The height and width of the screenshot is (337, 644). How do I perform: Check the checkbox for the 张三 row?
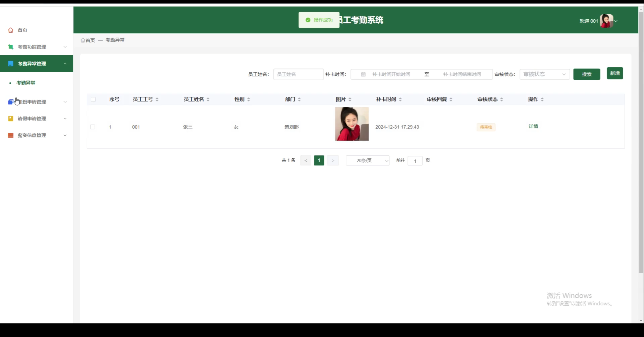pos(93,127)
